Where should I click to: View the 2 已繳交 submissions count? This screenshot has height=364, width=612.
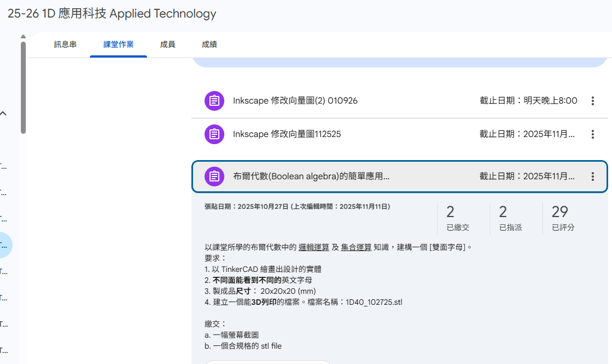458,218
